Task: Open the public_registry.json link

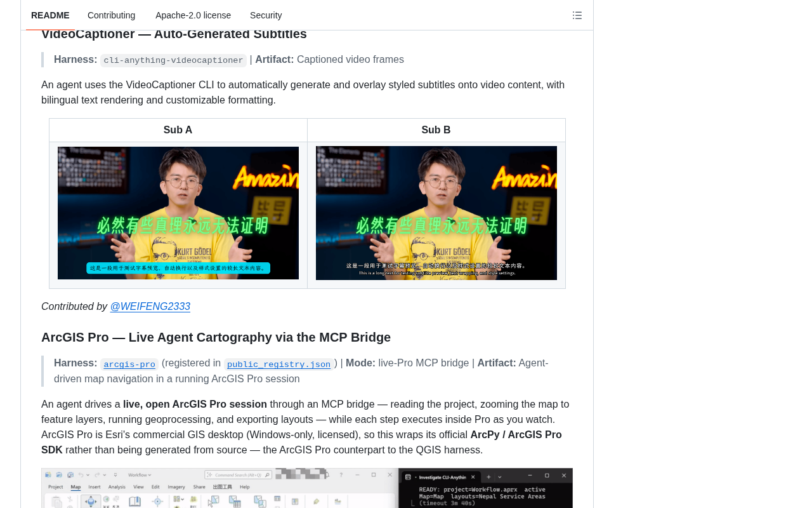Action: 278,364
